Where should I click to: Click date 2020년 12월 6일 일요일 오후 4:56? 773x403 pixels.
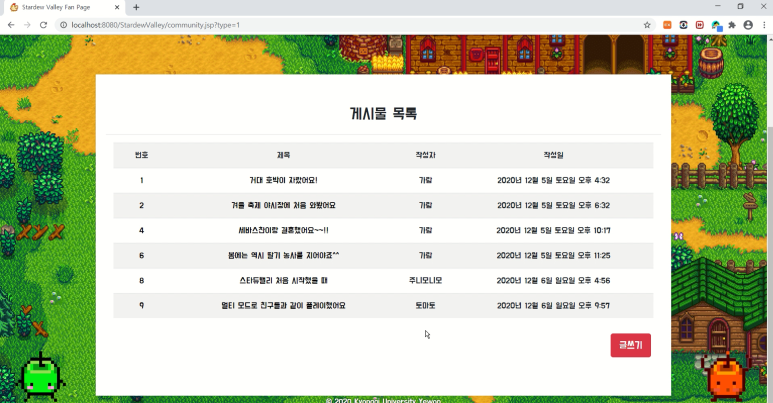pos(553,281)
